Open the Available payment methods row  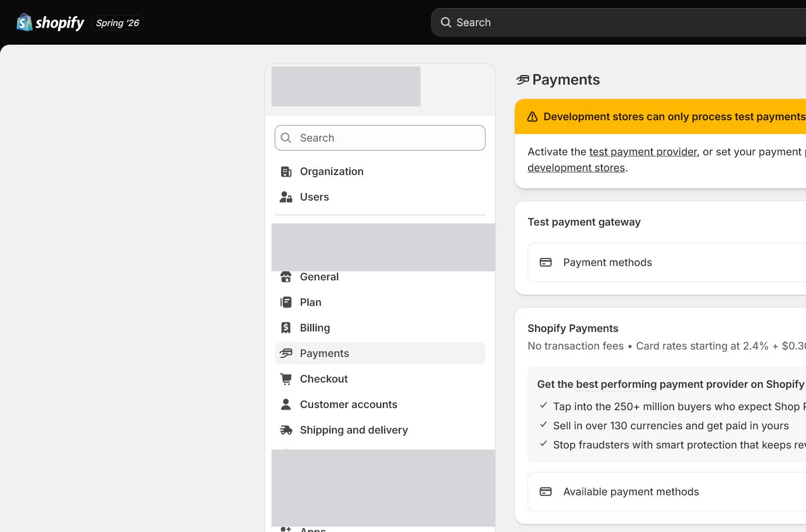[667, 492]
